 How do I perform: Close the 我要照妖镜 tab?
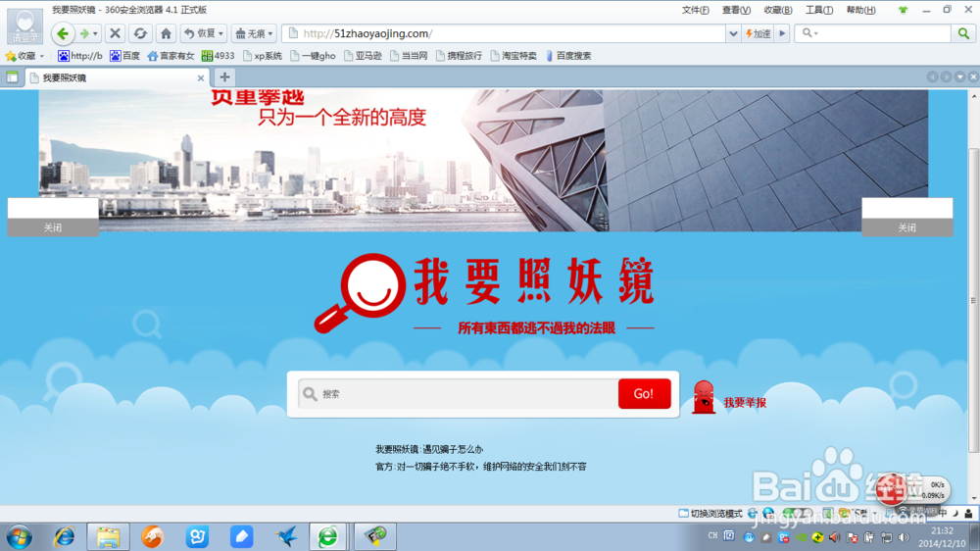click(x=201, y=78)
